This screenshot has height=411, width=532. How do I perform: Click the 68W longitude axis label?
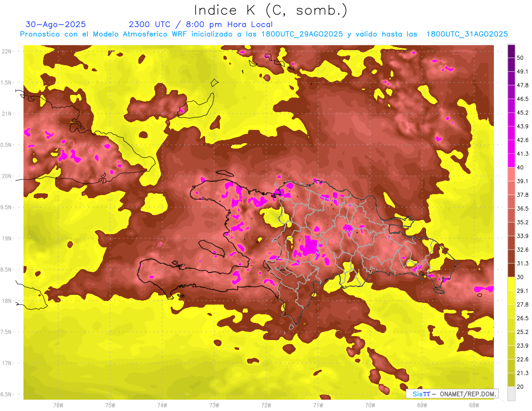click(x=473, y=405)
